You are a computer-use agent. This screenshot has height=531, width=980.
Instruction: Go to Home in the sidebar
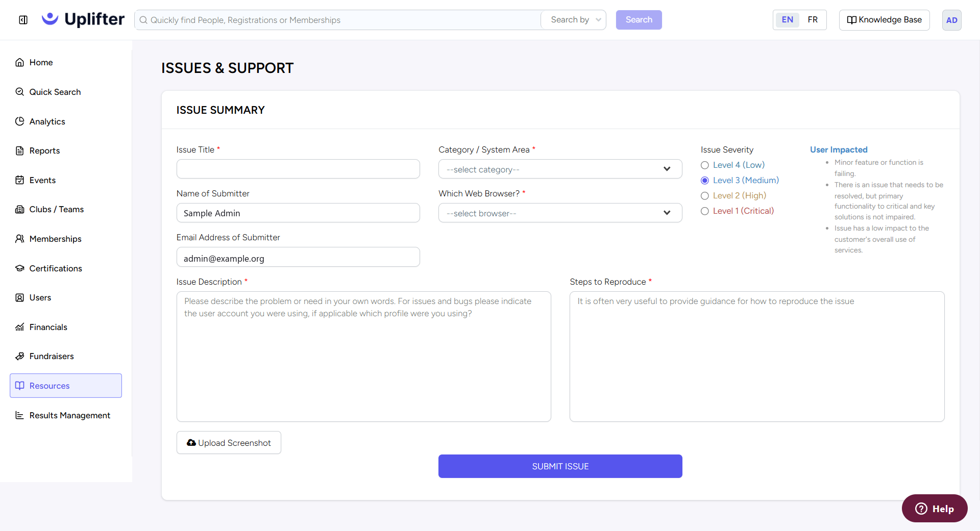click(x=66, y=62)
